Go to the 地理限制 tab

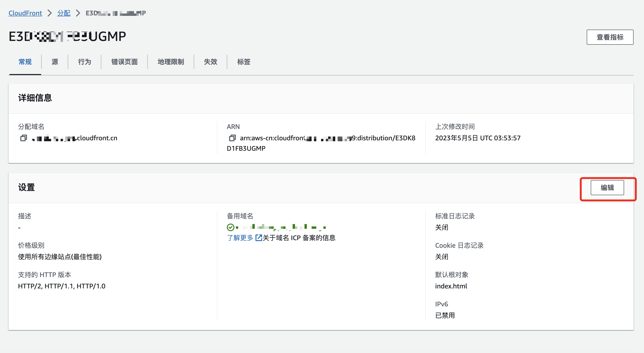[x=171, y=62]
